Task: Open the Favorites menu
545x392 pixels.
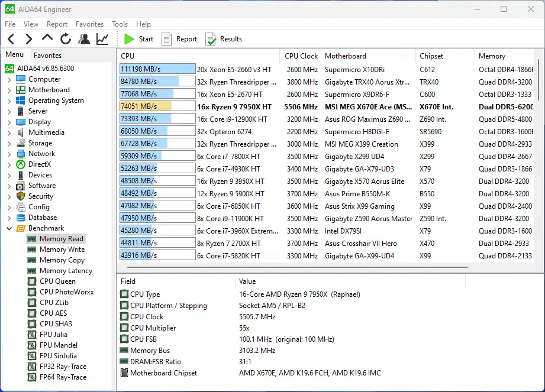Action: (x=89, y=24)
